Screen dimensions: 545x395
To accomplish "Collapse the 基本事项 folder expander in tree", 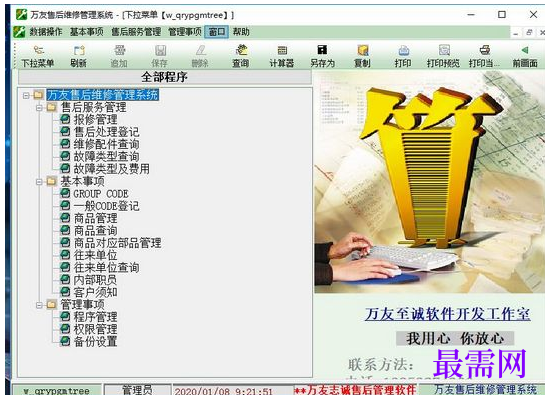I will coord(39,182).
